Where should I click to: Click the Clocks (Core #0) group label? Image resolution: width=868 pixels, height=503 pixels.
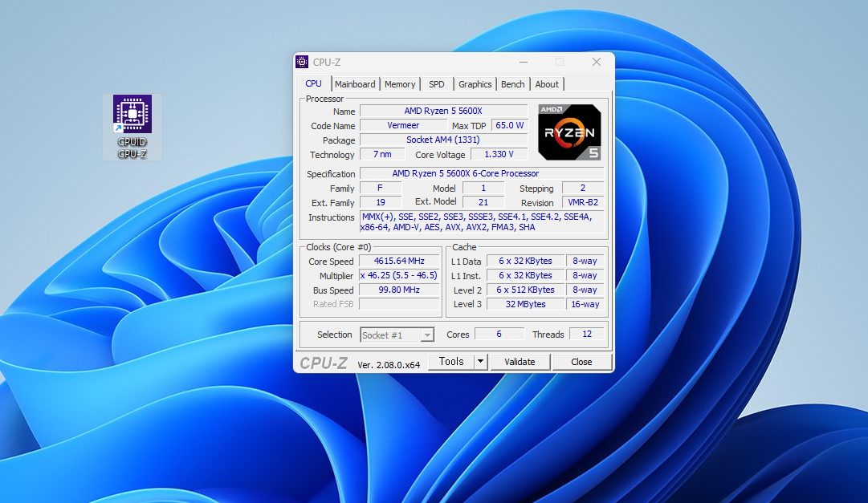[x=339, y=247]
